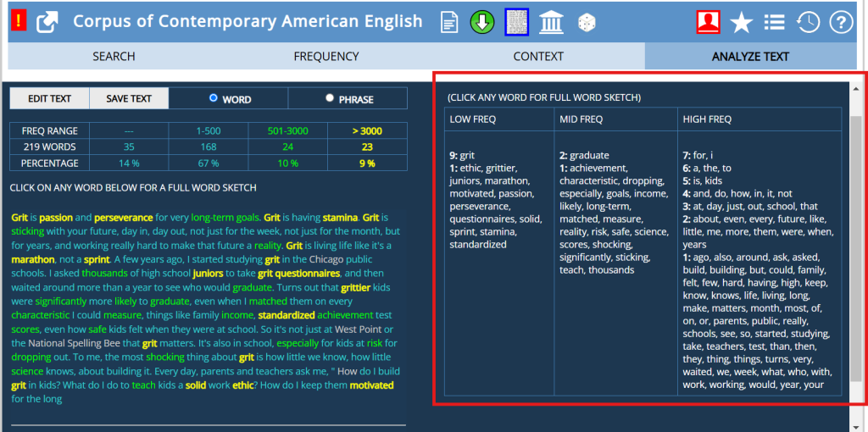This screenshot has width=868, height=432.
Task: Open the FREQUENCY tab
Action: coord(326,56)
